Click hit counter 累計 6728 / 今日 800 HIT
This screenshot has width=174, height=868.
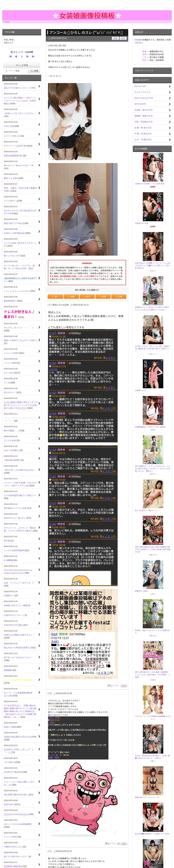[87, 290]
